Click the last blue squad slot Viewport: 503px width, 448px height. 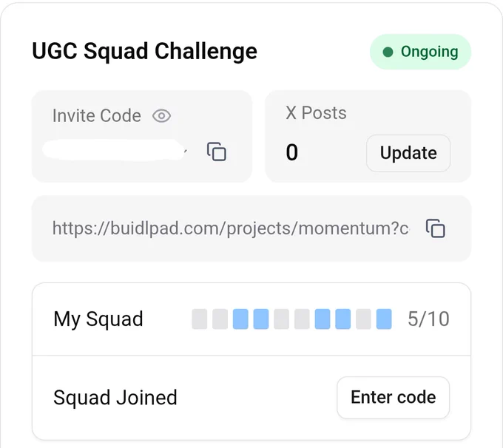coord(384,319)
